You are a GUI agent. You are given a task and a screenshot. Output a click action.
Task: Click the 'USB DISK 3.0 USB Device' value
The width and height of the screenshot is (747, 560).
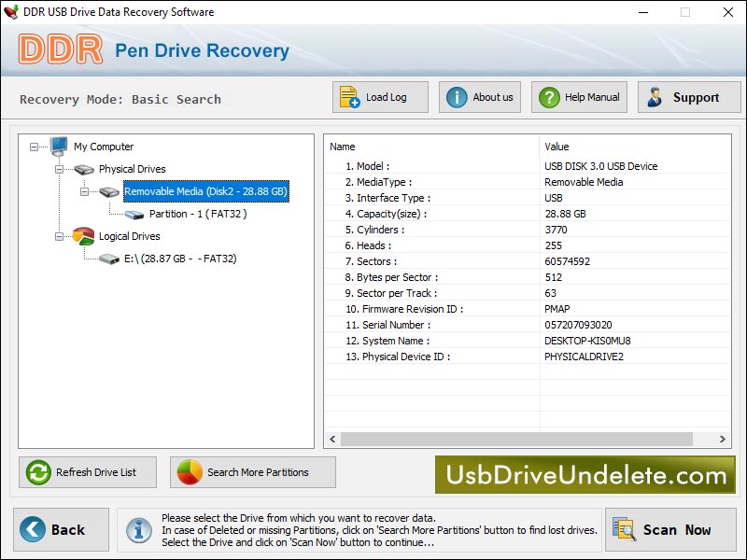600,166
